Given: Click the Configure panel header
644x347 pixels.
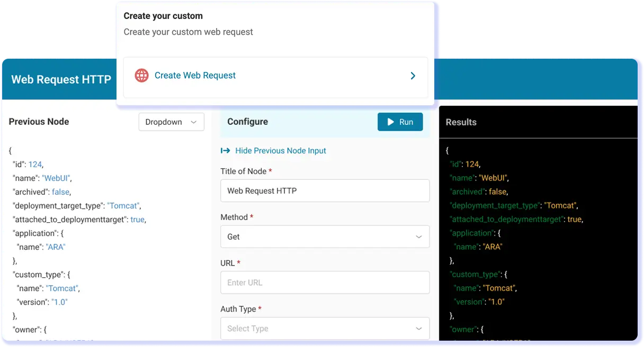Looking at the screenshot, I should pyautogui.click(x=247, y=122).
